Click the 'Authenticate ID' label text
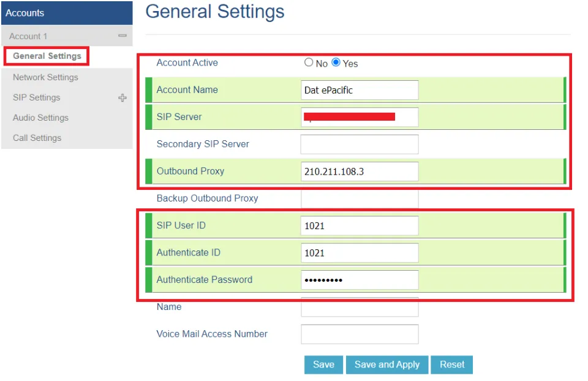Viewport: 588px width, 381px height. (189, 252)
